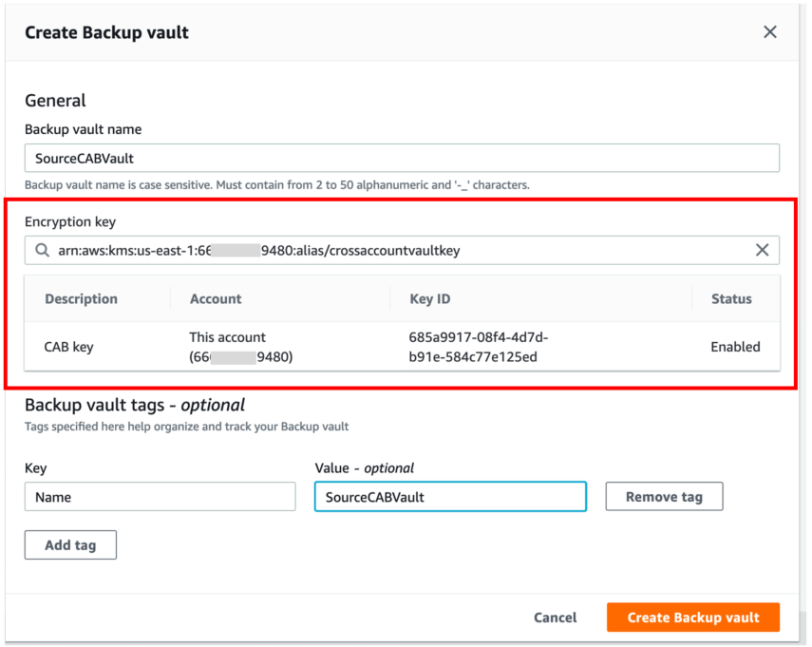Click the search magnifier in the encryption key field

coord(41,250)
